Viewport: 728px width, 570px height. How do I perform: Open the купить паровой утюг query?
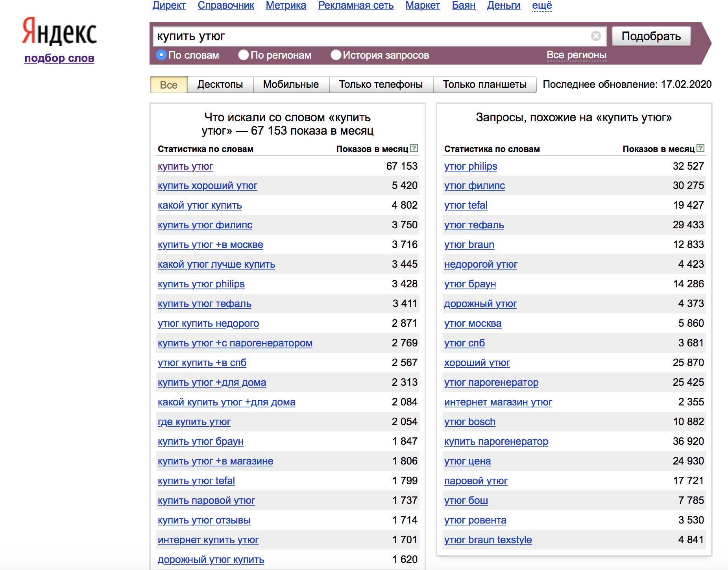[x=206, y=501]
